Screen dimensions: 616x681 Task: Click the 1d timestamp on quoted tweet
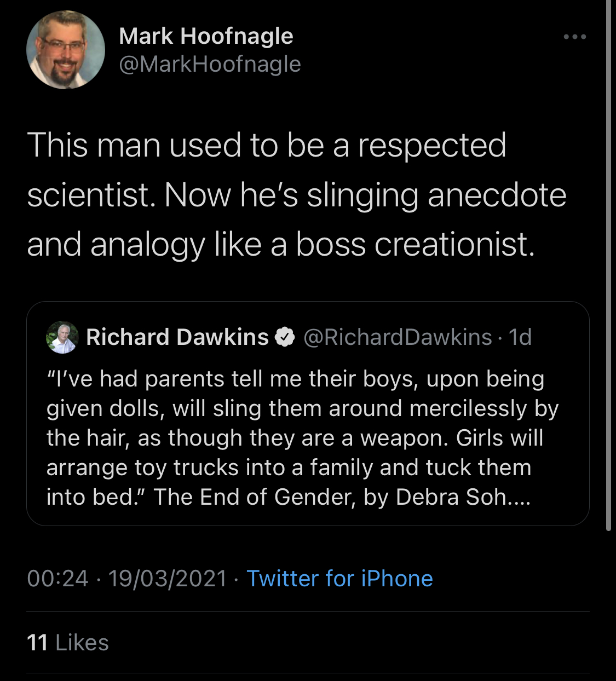click(x=520, y=337)
